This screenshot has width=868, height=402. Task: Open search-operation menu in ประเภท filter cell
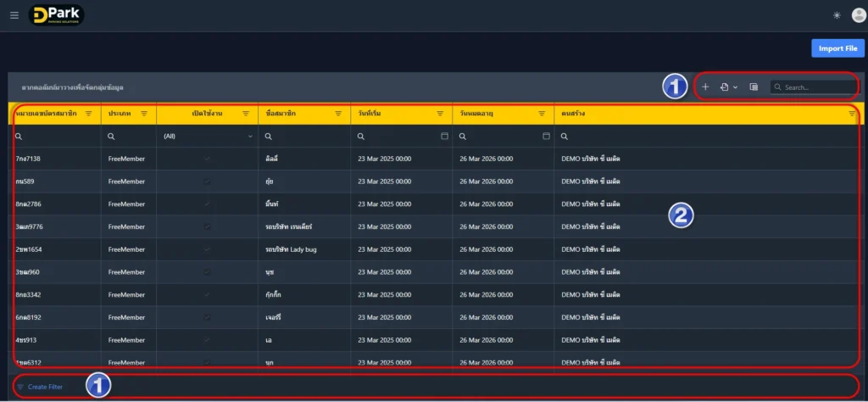click(x=111, y=137)
